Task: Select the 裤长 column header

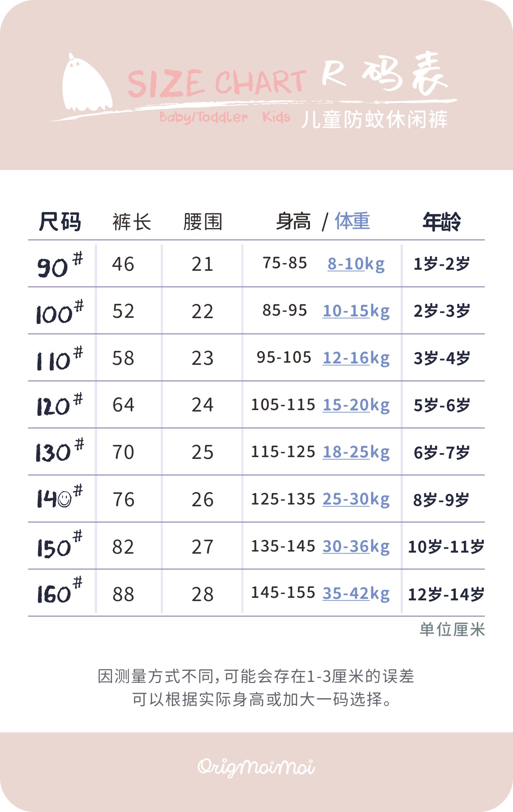Action: pyautogui.click(x=132, y=222)
